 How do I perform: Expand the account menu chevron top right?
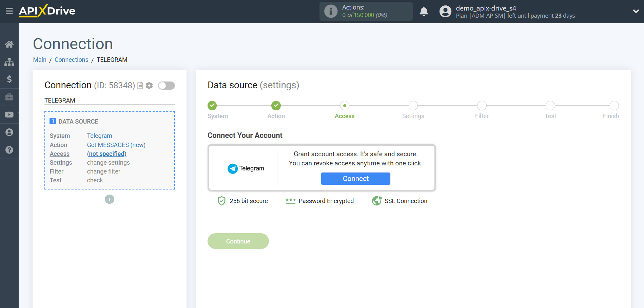(636, 11)
